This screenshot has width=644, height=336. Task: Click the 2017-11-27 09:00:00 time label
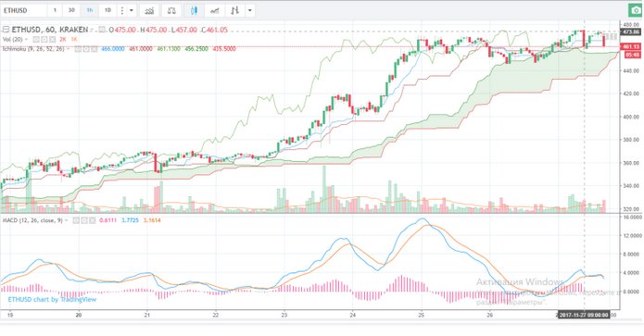pyautogui.click(x=583, y=315)
